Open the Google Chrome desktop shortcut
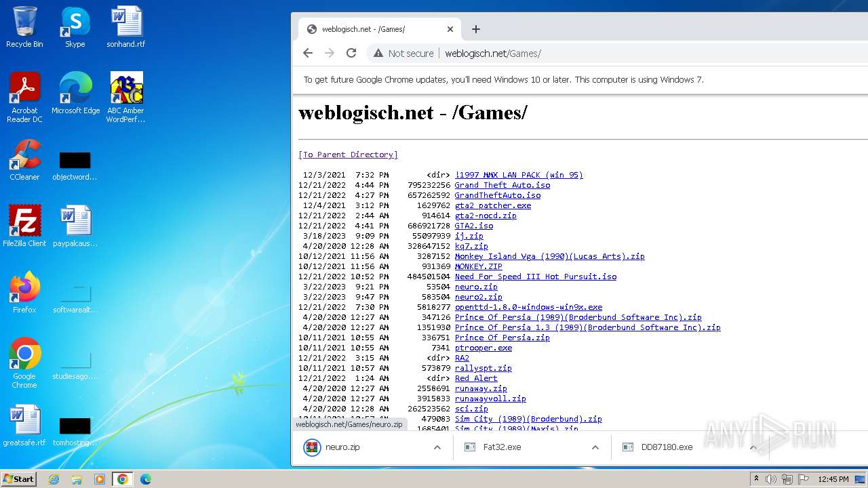 point(24,363)
